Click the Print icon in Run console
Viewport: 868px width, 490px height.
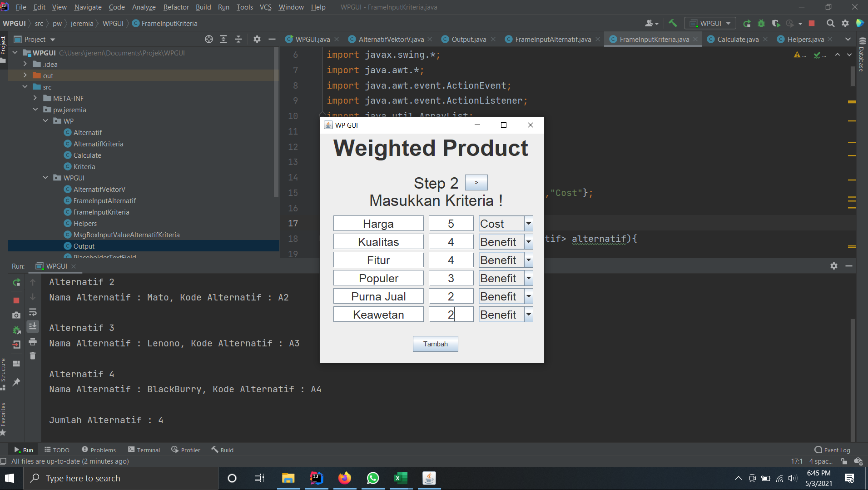[33, 341]
